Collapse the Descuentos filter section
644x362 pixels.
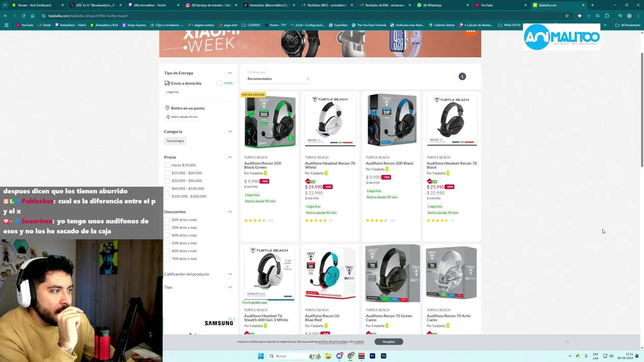(230, 212)
